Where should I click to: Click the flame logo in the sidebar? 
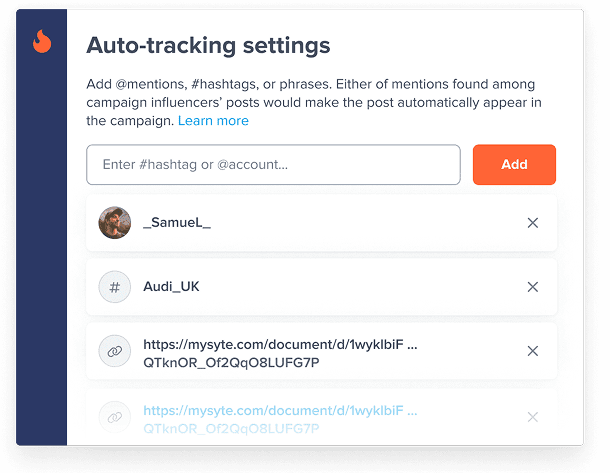(41, 41)
